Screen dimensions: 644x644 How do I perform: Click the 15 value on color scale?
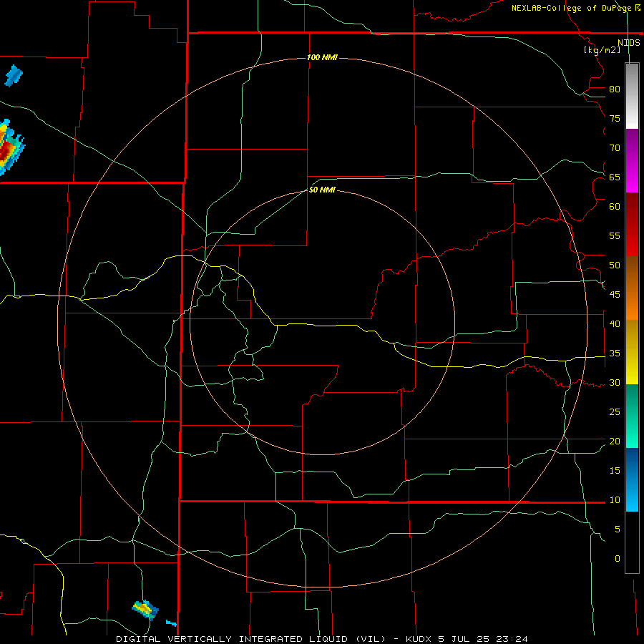615,471
